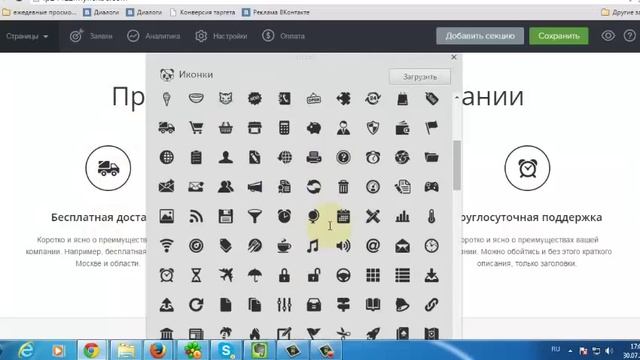The image size is (640, 360).
Task: Click the green Сохранить button
Action: point(559,36)
